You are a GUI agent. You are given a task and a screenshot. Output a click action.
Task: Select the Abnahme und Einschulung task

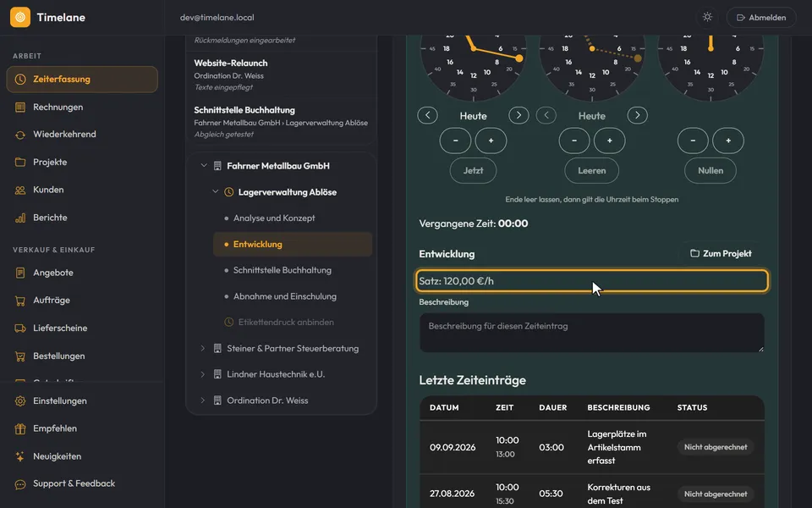coord(293,296)
